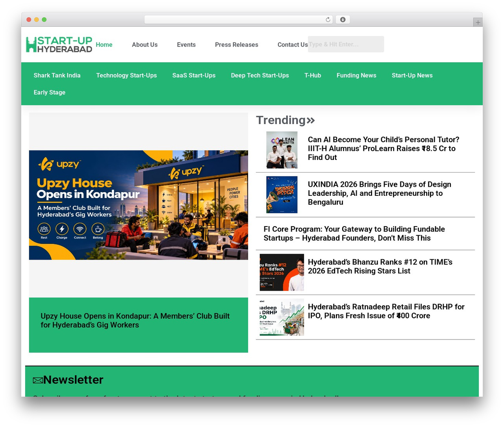504x427 pixels.
Task: Navigate to Press Releases
Action: [237, 45]
